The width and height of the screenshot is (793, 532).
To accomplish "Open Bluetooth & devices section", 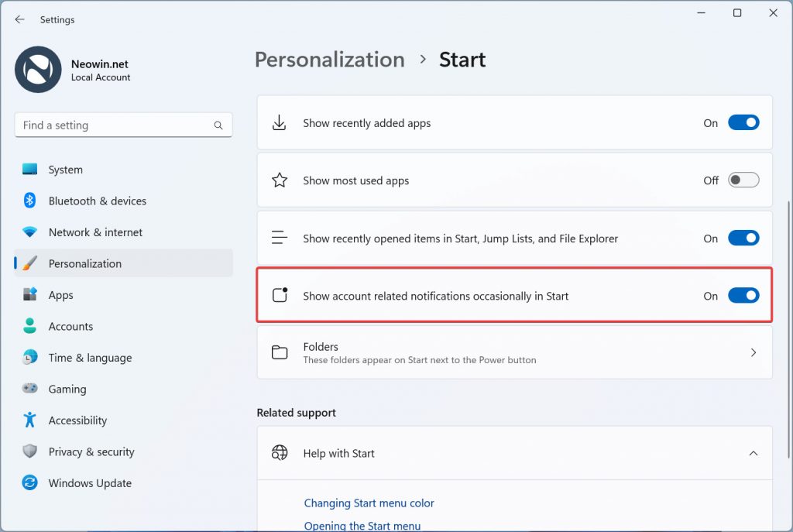I will click(123, 201).
